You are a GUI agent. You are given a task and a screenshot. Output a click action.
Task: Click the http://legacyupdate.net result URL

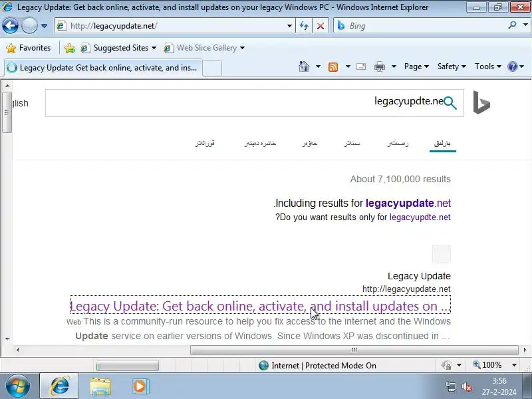point(406,289)
